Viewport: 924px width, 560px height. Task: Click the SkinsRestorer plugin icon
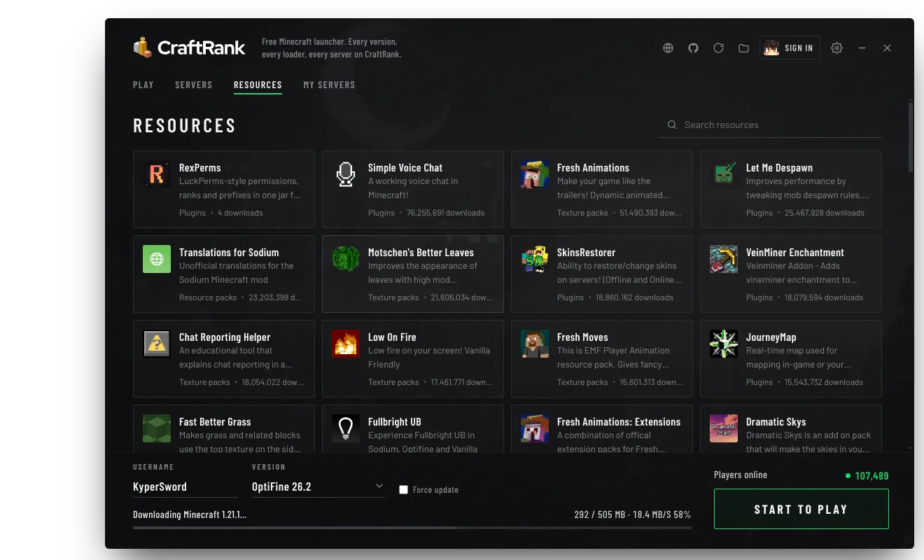point(535,259)
